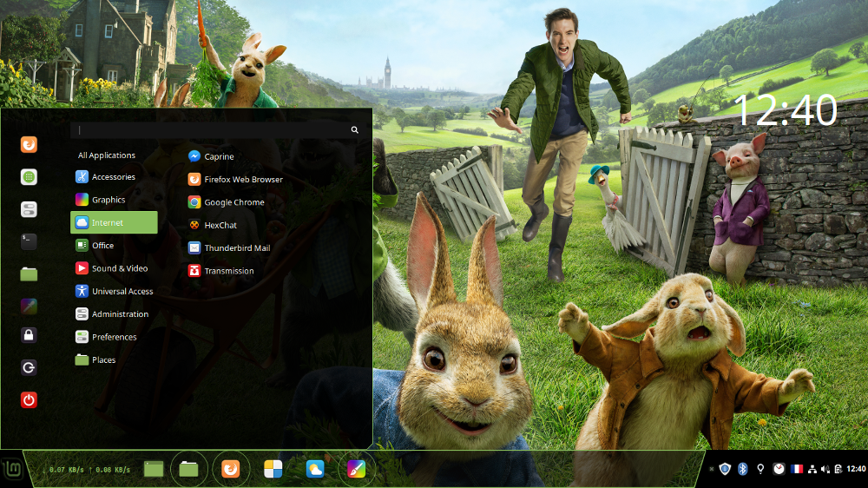Open System Settings toggle icon in the sidebar
This screenshot has width=868, height=488.
[x=29, y=209]
